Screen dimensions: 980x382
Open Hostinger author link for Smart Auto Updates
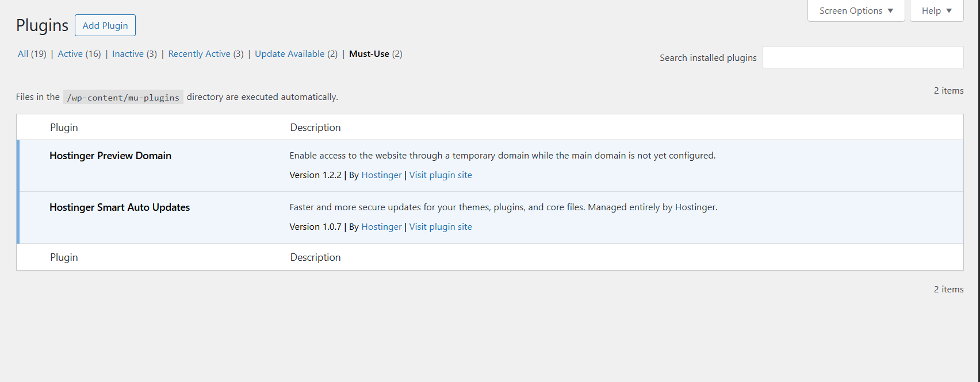click(x=381, y=227)
